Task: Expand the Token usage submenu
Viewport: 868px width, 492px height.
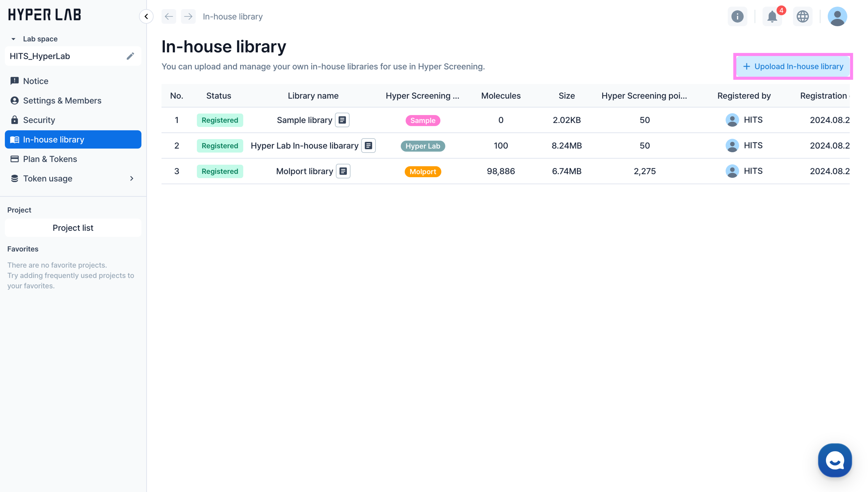Action: coord(132,178)
